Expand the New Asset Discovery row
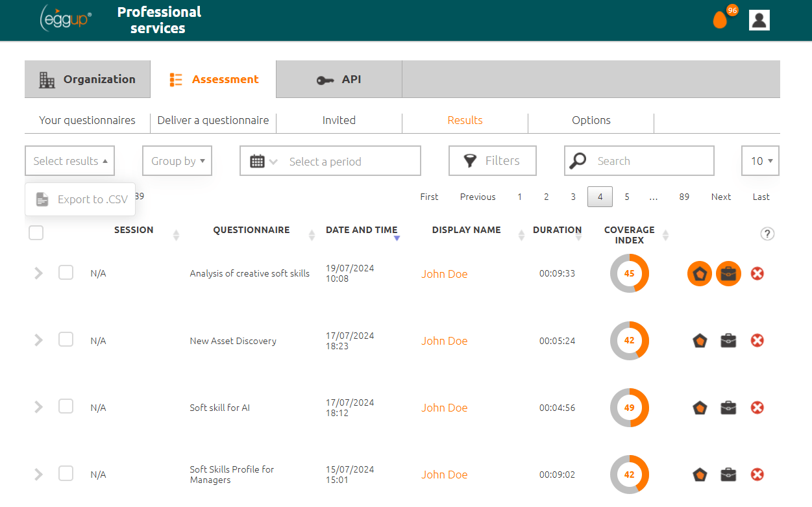Screen dimensions: 812x507 (x=38, y=340)
